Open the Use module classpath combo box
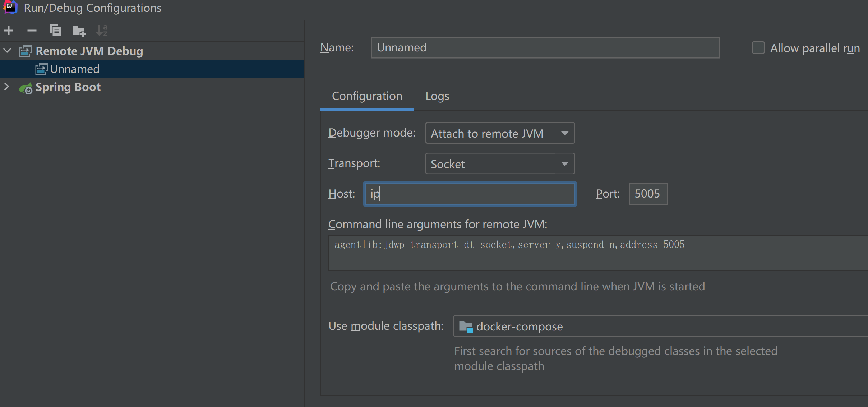 point(660,326)
